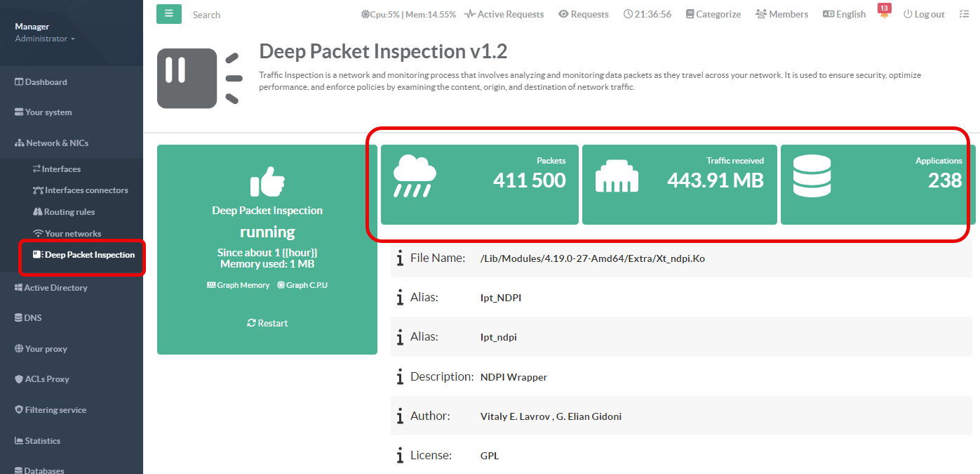Open the English language selector
This screenshot has height=474, width=980.
click(x=844, y=14)
